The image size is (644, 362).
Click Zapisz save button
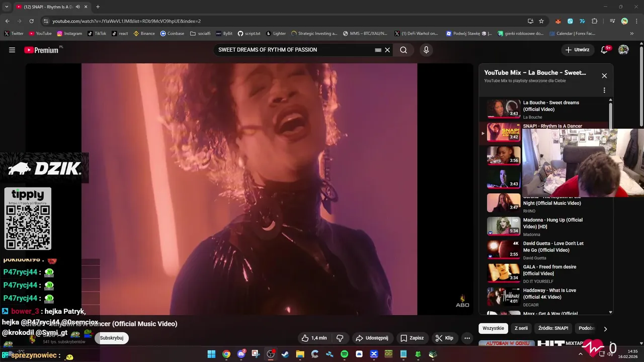pos(412,338)
